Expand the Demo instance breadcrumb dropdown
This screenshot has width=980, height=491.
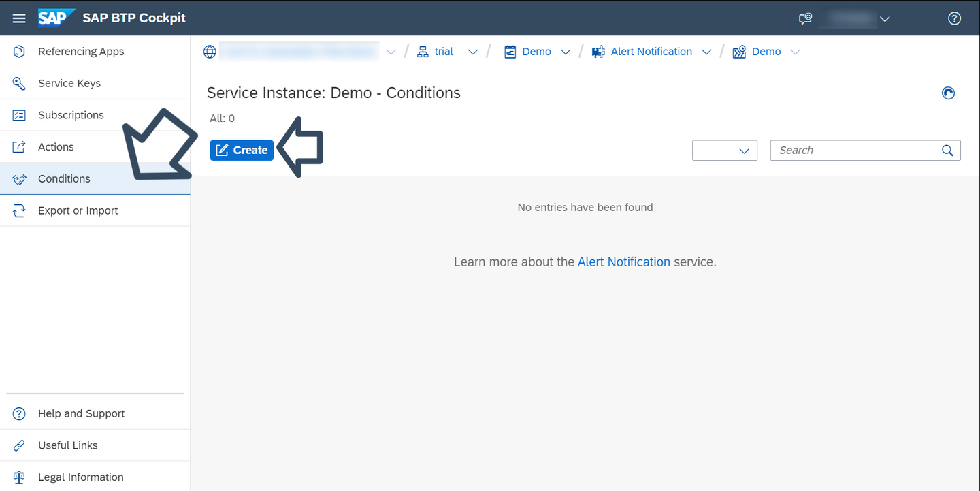coord(795,52)
